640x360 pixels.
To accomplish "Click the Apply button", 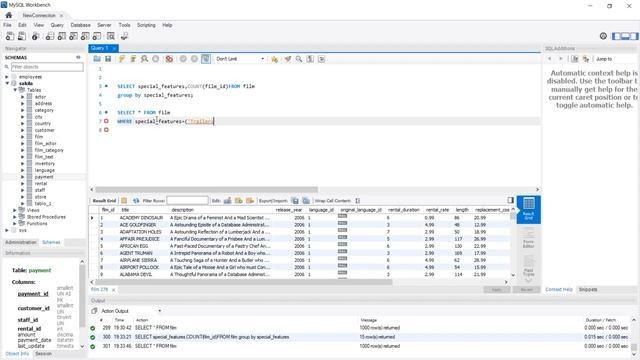I will click(497, 289).
